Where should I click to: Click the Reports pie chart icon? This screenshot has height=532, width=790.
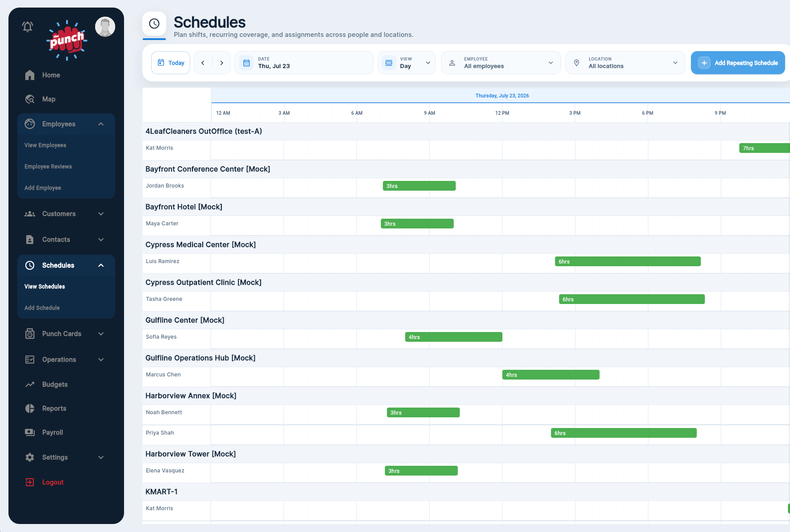pos(30,408)
